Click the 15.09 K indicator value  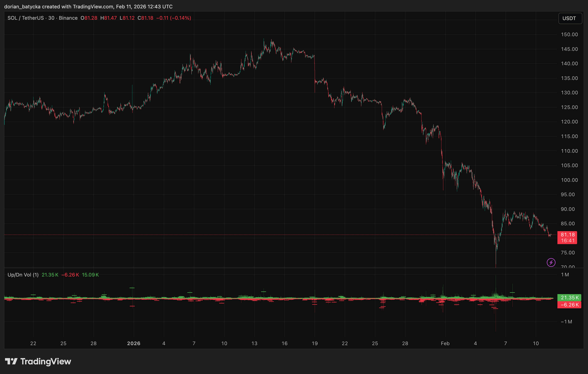pyautogui.click(x=90, y=275)
